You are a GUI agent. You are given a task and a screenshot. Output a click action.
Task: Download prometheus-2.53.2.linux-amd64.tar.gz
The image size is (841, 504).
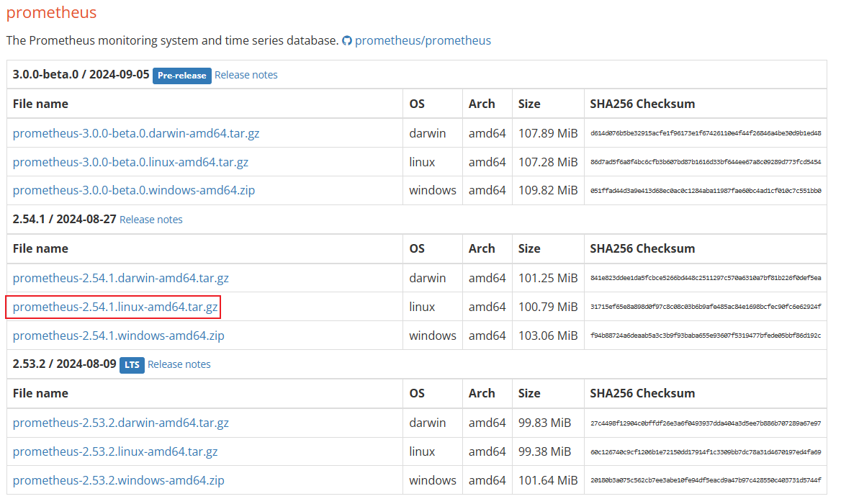[x=115, y=451]
